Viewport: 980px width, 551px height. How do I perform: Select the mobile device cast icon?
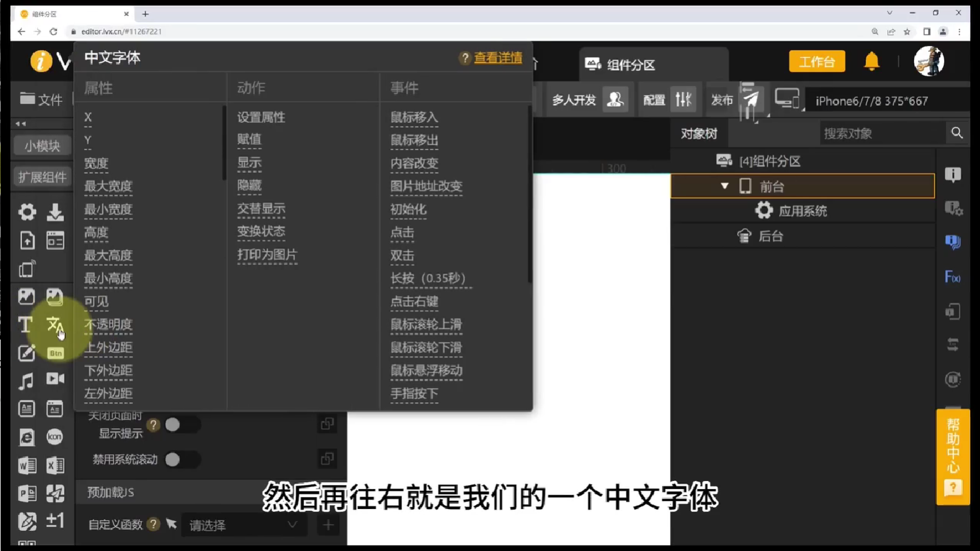[27, 268]
